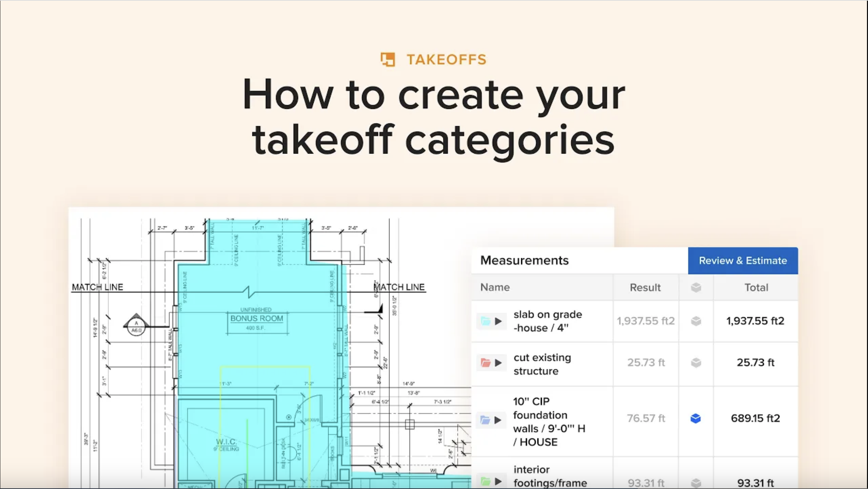Expand the 10" CIP foundation walls arrow
The image size is (868, 489).
pyautogui.click(x=498, y=420)
